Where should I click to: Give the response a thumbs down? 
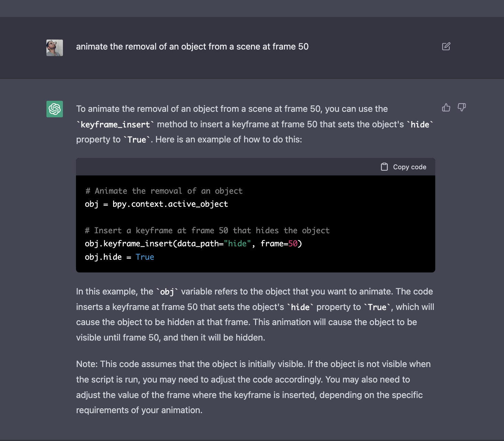pyautogui.click(x=462, y=108)
